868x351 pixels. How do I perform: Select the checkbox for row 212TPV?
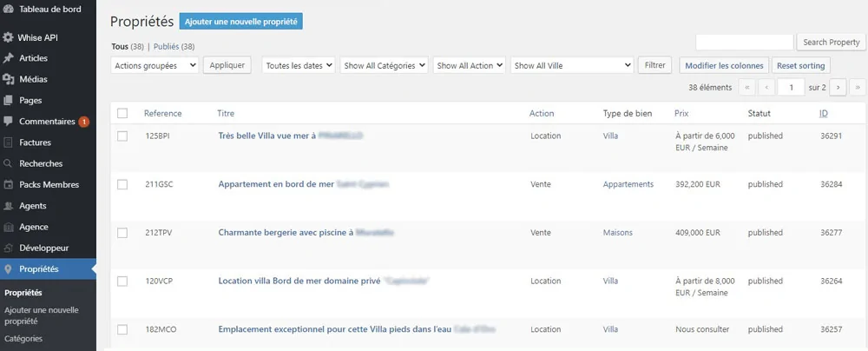(122, 233)
